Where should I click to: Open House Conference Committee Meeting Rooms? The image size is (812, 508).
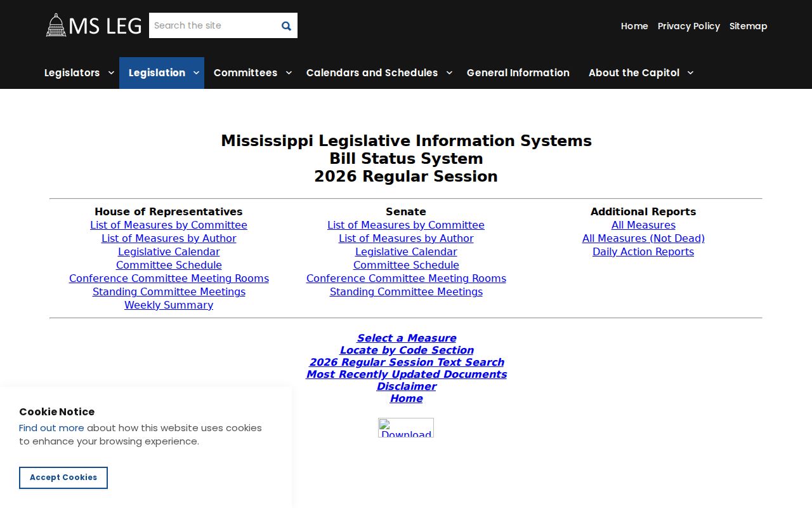(x=169, y=278)
